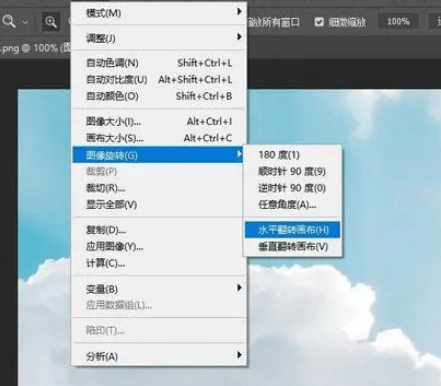
Task: Open the Zoom tool preset dropdown arrow
Action: click(26, 22)
